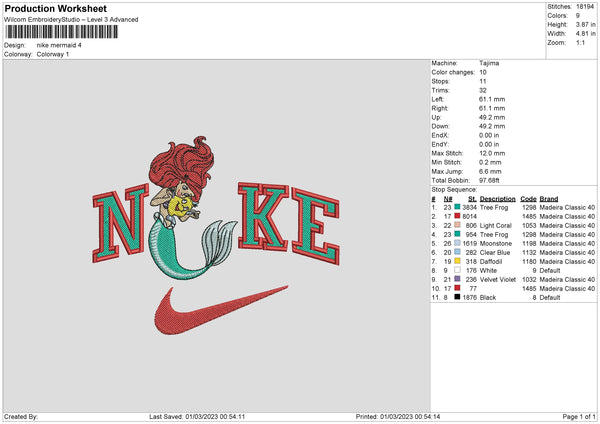Click stitch count 1619

(470, 243)
